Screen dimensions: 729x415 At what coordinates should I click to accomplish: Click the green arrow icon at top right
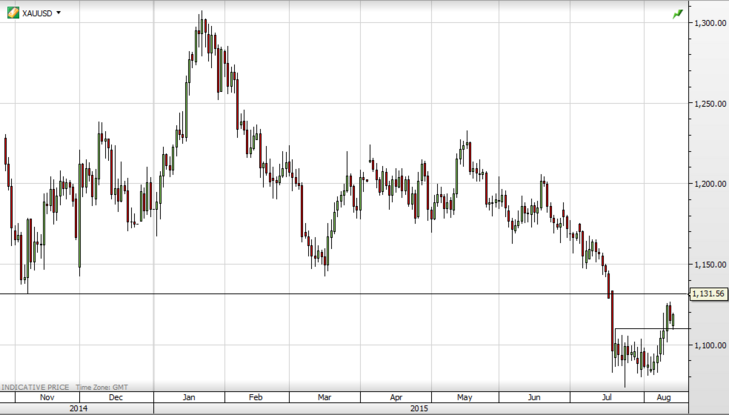click(x=678, y=14)
